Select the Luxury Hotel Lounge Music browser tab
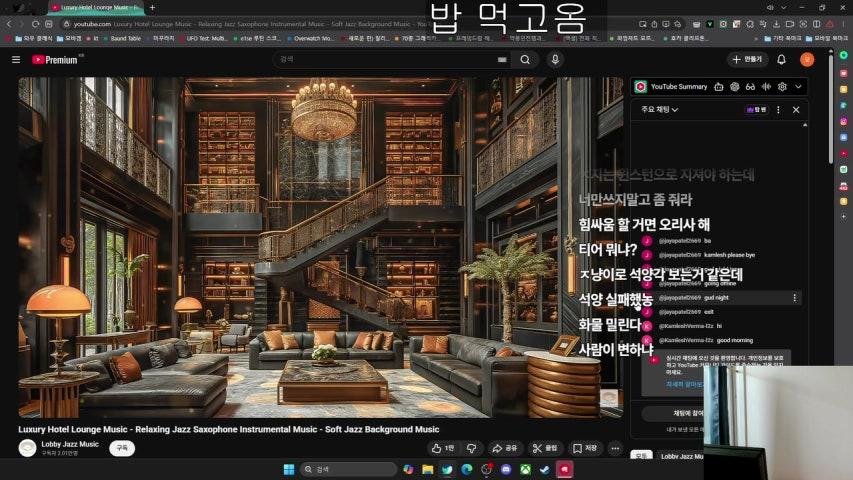The width and height of the screenshot is (853, 480). (95, 8)
